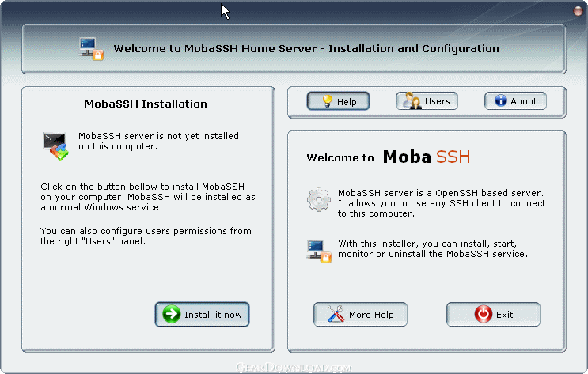The height and width of the screenshot is (374, 588).
Task: Click the lightbulb Help icon
Action: pos(328,101)
